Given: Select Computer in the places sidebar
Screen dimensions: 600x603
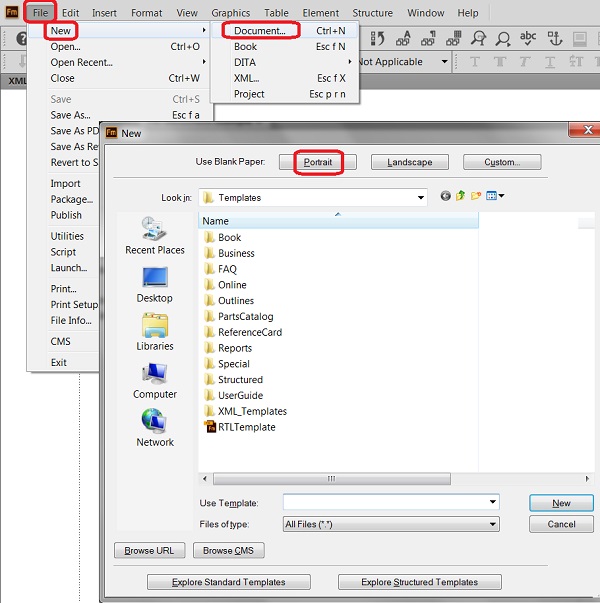Looking at the screenshot, I should tap(155, 381).
